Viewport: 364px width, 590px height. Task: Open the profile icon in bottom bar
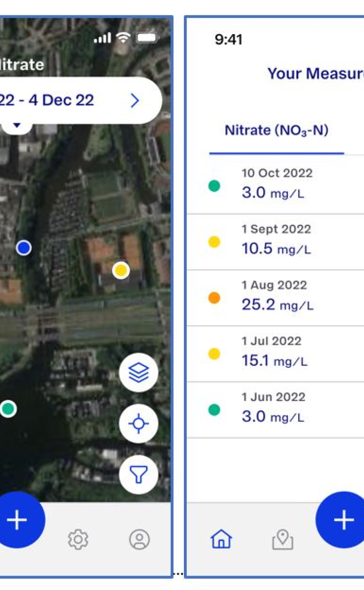point(139,539)
